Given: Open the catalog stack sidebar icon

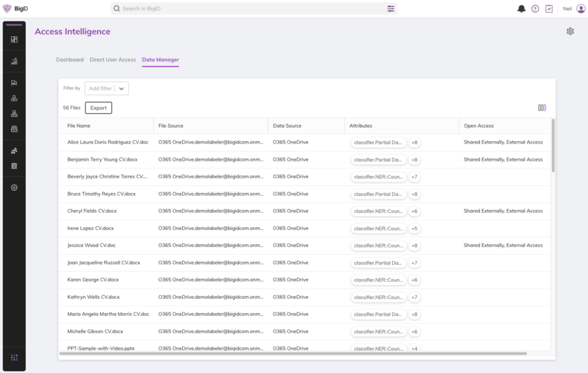Looking at the screenshot, I should (14, 129).
